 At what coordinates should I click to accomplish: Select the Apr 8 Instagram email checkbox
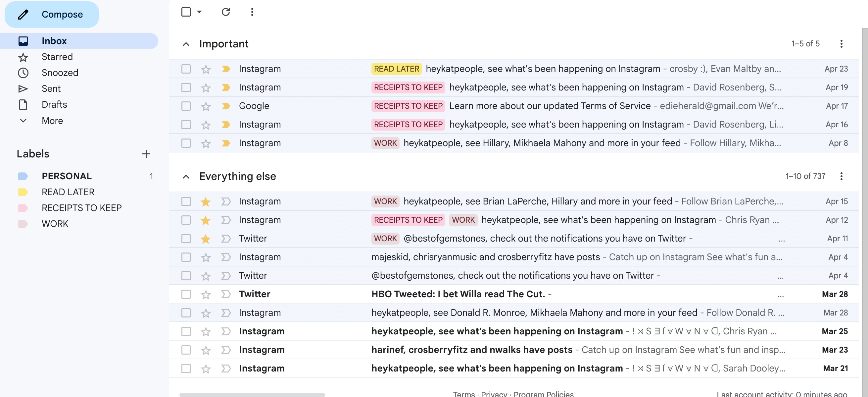[186, 143]
